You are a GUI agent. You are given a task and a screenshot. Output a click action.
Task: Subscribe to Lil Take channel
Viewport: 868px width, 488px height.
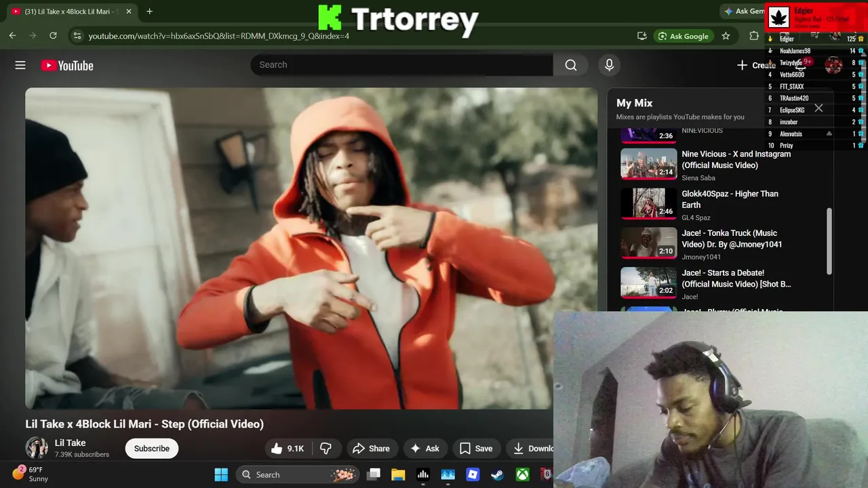151,448
